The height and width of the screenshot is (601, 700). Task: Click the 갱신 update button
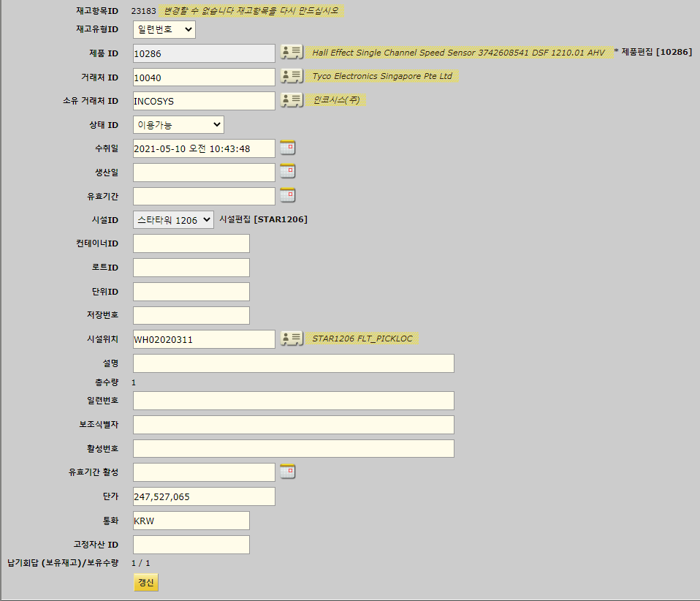tap(146, 583)
